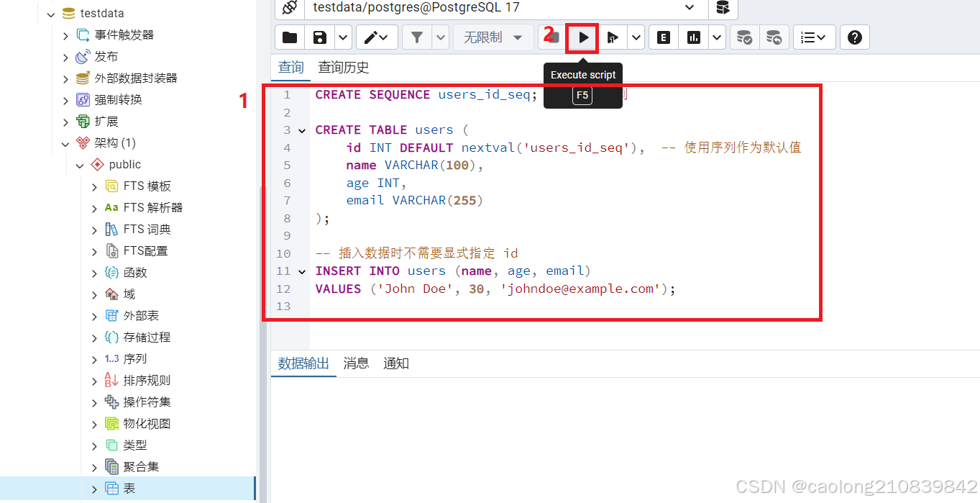980x503 pixels.
Task: Open the 无限制 row limit dropdown
Action: pos(493,37)
